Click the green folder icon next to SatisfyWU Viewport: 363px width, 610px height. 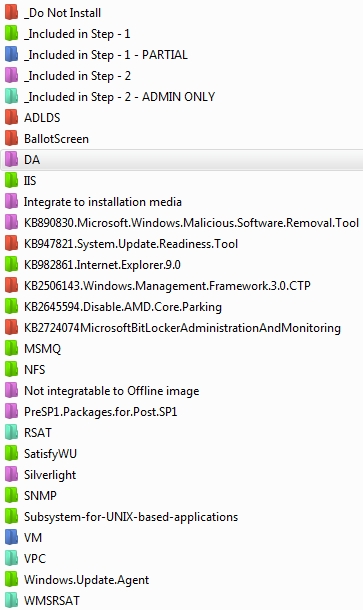tap(11, 454)
